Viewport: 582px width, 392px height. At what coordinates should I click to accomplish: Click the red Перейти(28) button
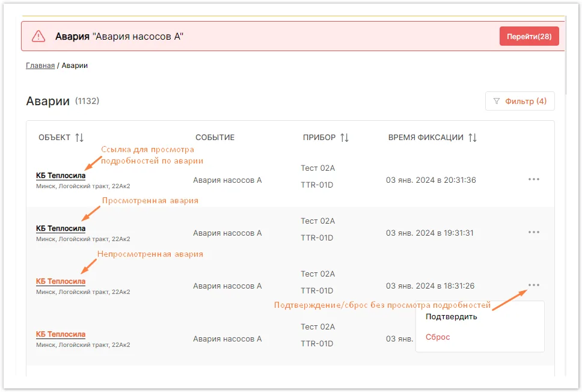click(x=529, y=37)
